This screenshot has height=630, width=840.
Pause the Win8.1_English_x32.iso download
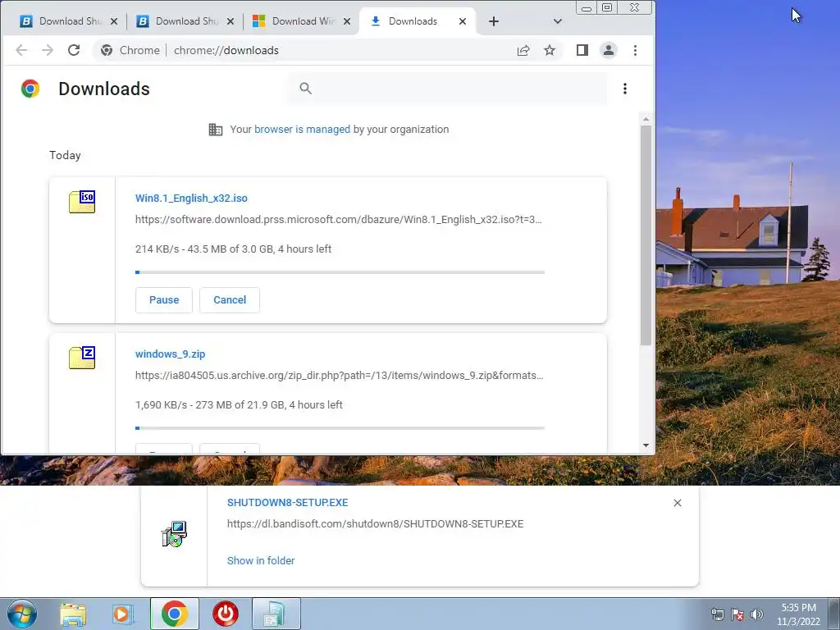[164, 300]
